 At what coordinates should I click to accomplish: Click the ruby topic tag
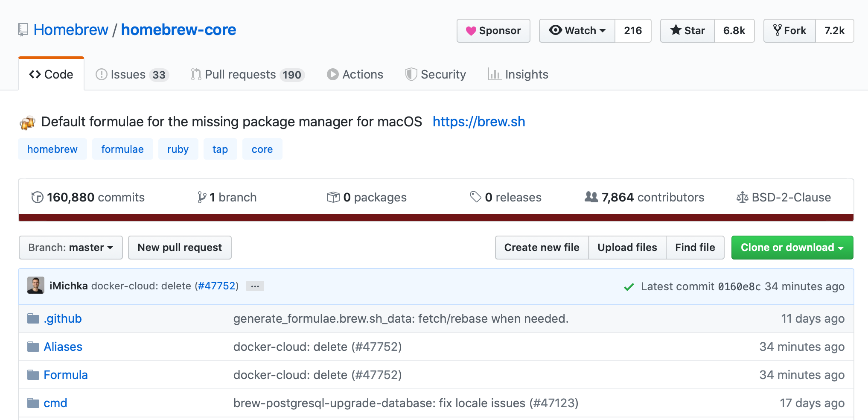(178, 149)
